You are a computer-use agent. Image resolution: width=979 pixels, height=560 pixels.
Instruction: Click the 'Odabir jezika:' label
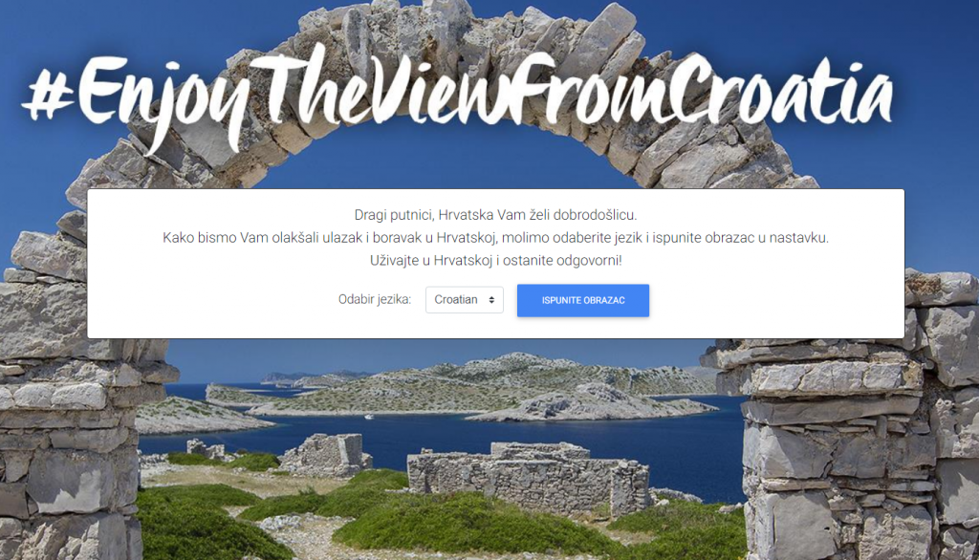[x=375, y=300]
